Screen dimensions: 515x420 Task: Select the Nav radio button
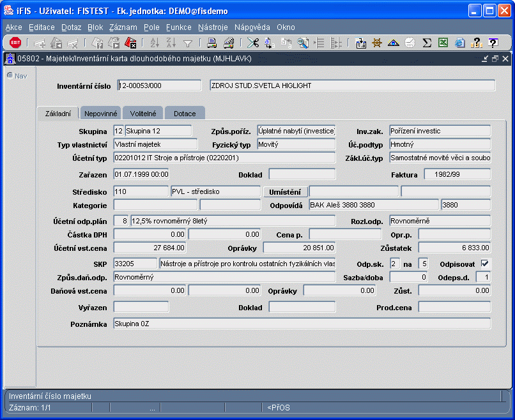10,75
